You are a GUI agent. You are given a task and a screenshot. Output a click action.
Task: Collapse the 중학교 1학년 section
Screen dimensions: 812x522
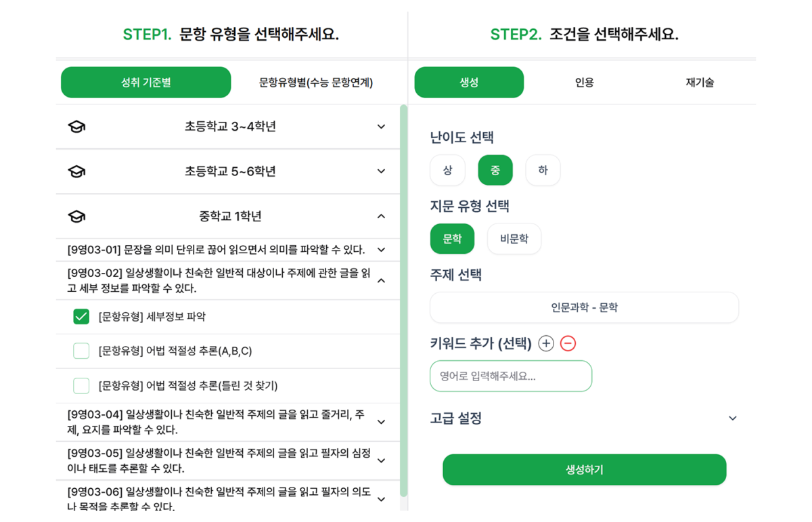(380, 216)
